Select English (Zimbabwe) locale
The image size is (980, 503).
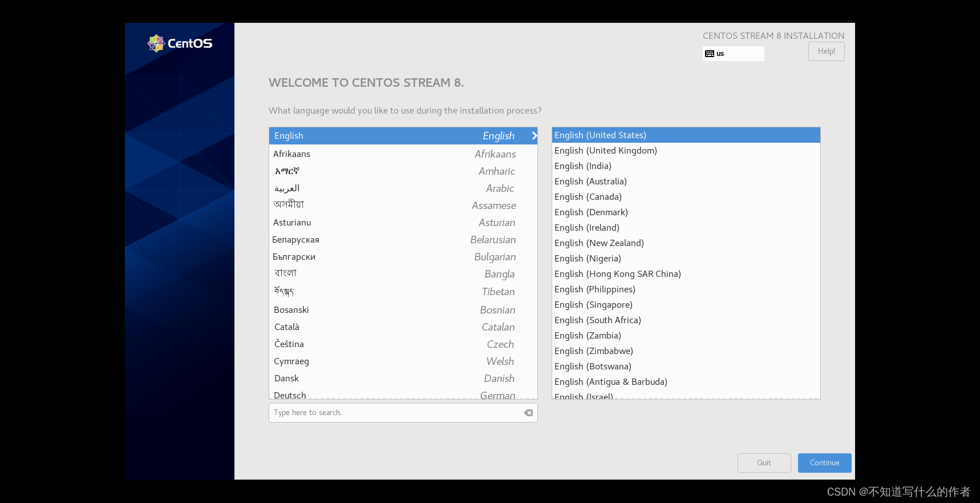point(686,351)
